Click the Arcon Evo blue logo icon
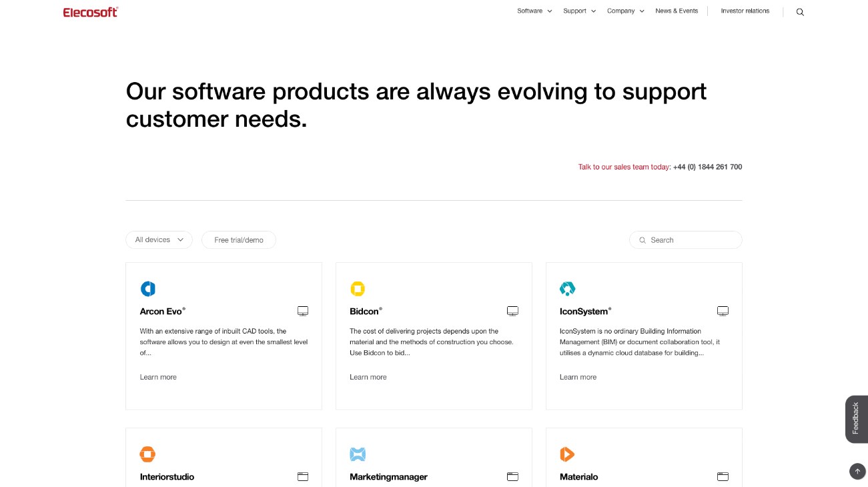This screenshot has height=487, width=868. (148, 289)
